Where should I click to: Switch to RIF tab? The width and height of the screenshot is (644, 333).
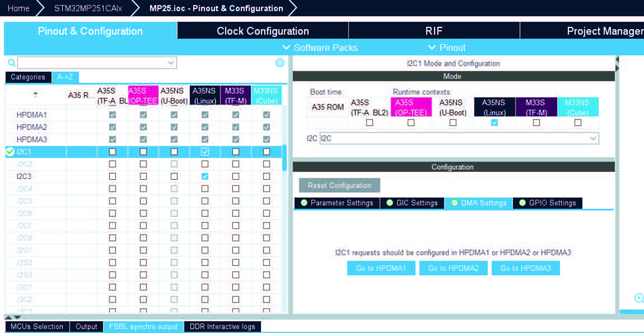434,31
